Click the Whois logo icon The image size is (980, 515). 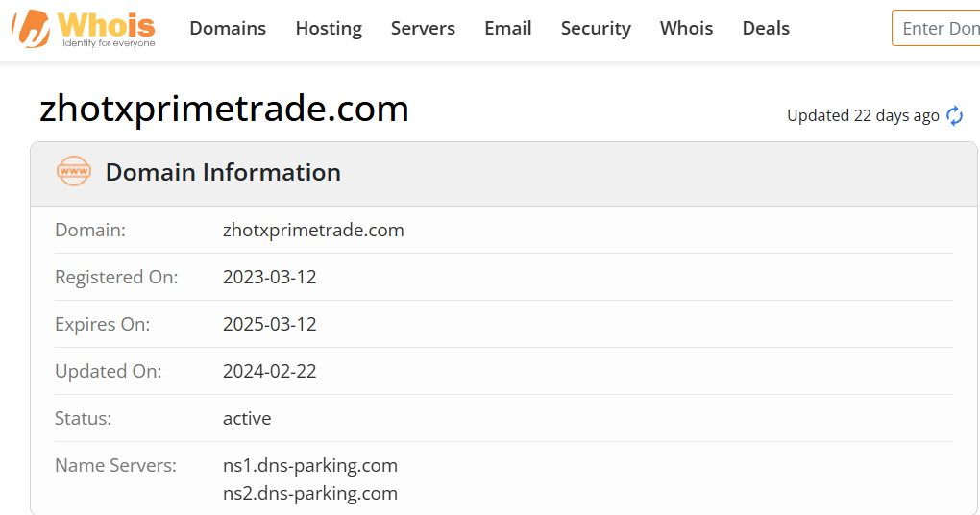[32, 28]
